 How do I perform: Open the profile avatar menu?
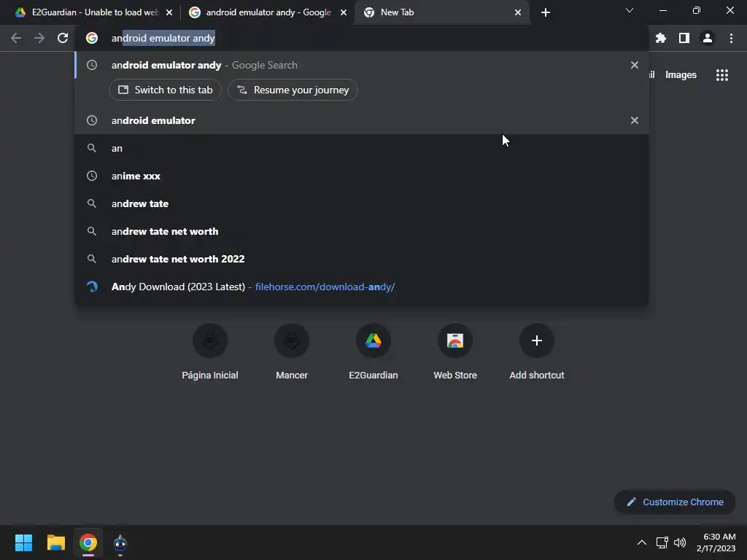[708, 38]
